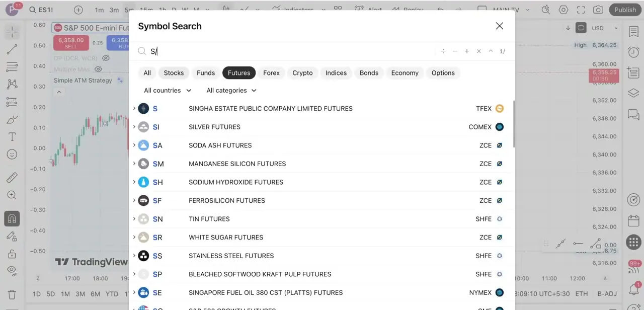Select the All filter tab
The height and width of the screenshot is (310, 644).
click(147, 73)
